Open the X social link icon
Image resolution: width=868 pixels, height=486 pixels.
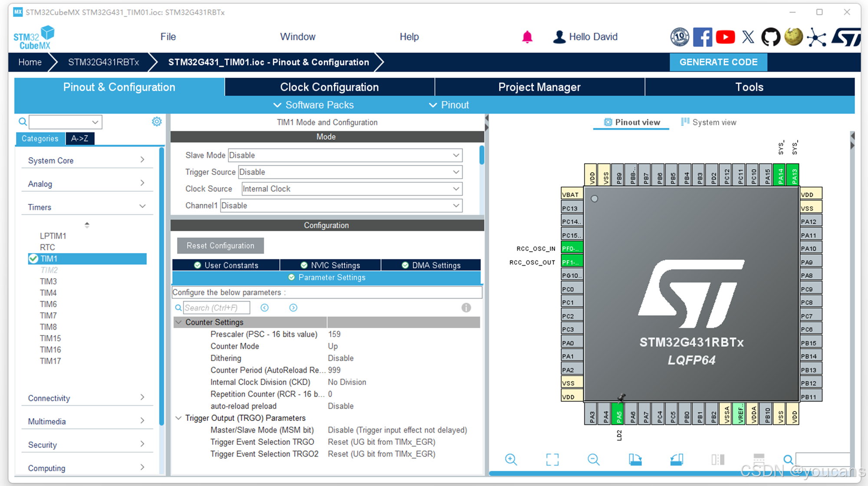[748, 37]
